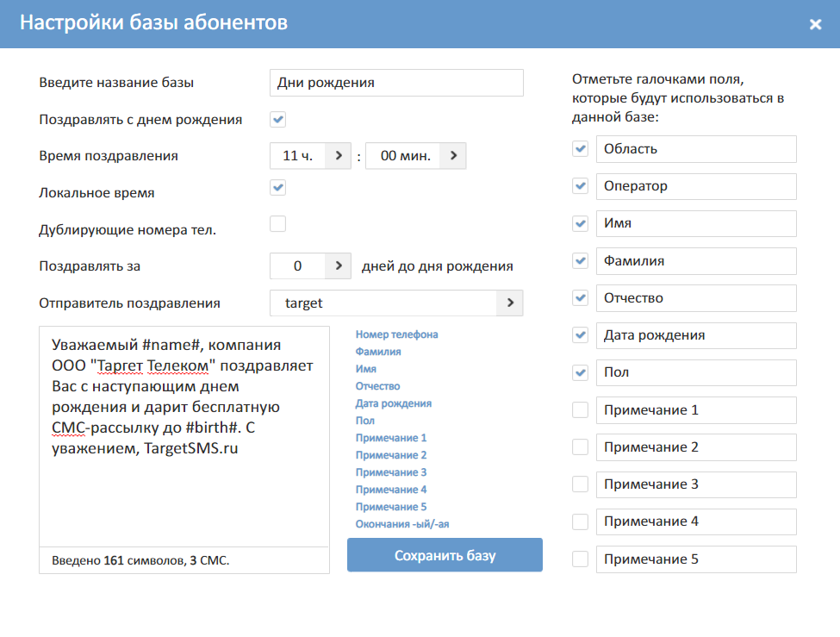Click the 'Сохранить базу' button

coord(445,555)
